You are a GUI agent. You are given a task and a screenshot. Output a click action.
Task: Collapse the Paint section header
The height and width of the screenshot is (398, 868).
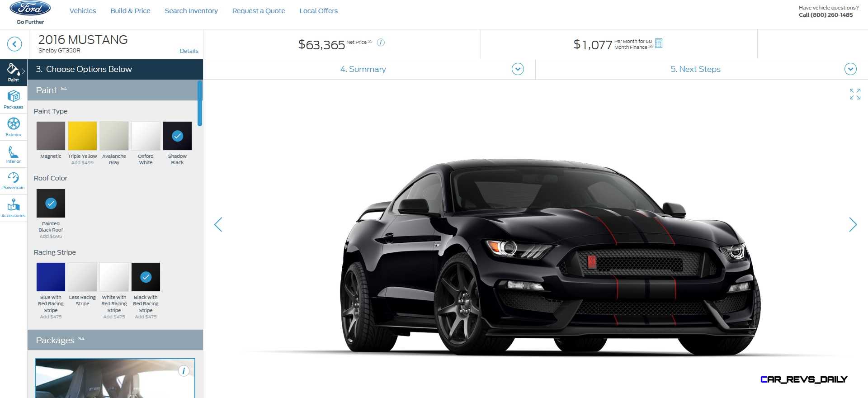(113, 90)
